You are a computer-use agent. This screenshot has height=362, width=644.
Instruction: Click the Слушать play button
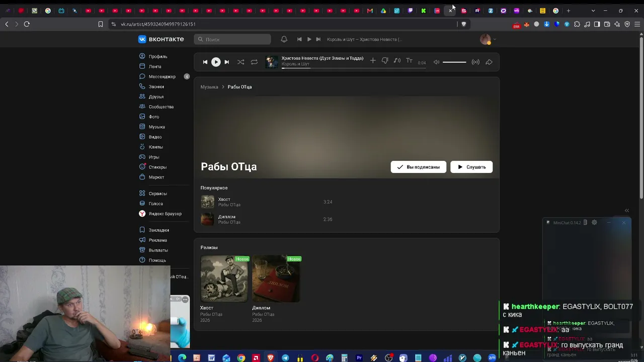(x=471, y=167)
